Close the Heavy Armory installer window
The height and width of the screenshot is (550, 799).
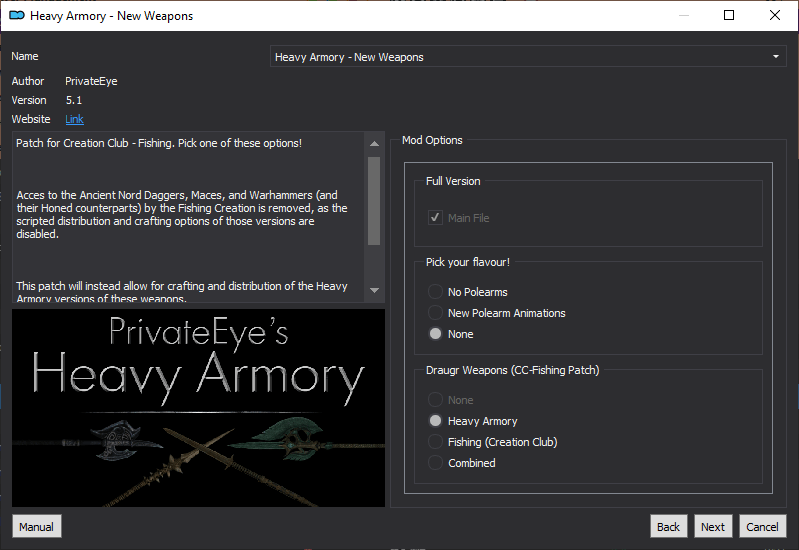(x=775, y=15)
